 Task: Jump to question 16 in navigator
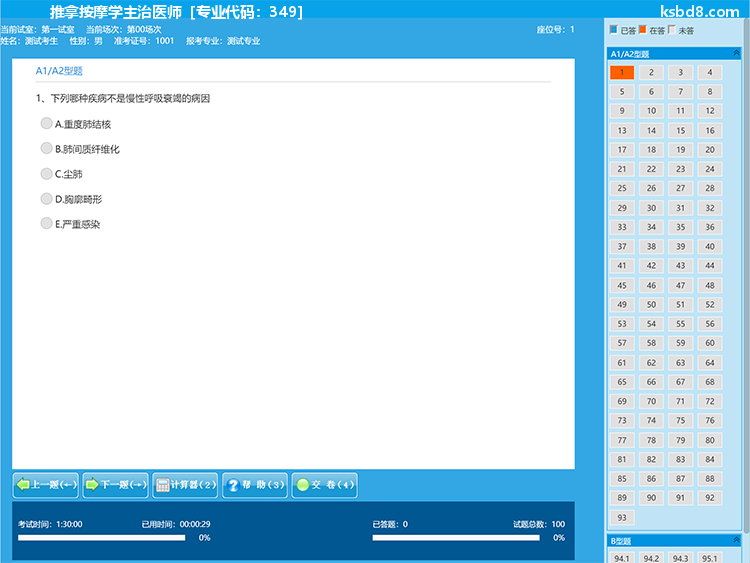pyautogui.click(x=710, y=130)
